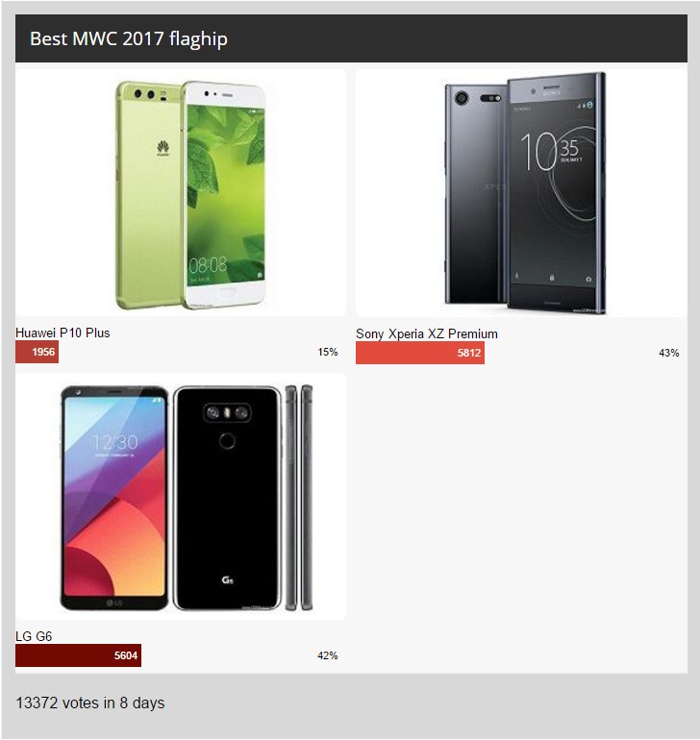
Task: Click the 13372 votes in 8 days text
Action: (90, 703)
